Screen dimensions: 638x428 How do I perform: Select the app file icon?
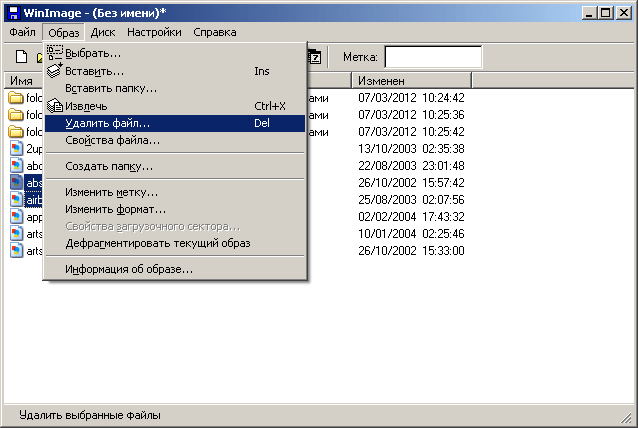coord(16,217)
